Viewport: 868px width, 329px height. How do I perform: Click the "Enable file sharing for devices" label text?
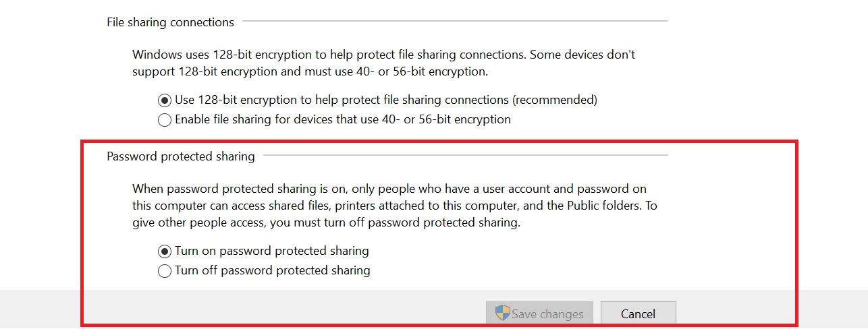point(343,119)
